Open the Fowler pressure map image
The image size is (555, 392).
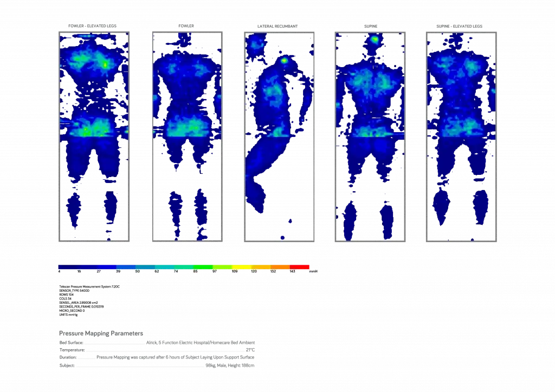click(187, 137)
